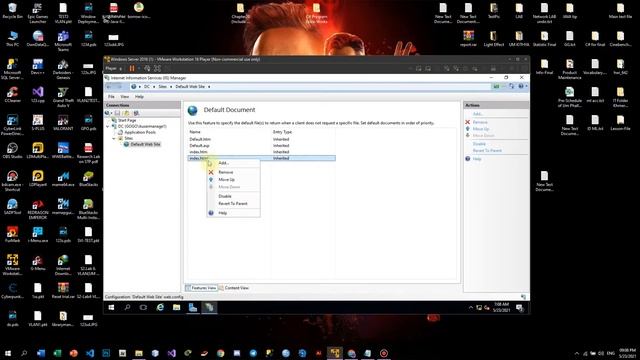Click Move Up link in Actions pane
Image resolution: width=640 pixels, height=360 pixels.
tap(481, 129)
